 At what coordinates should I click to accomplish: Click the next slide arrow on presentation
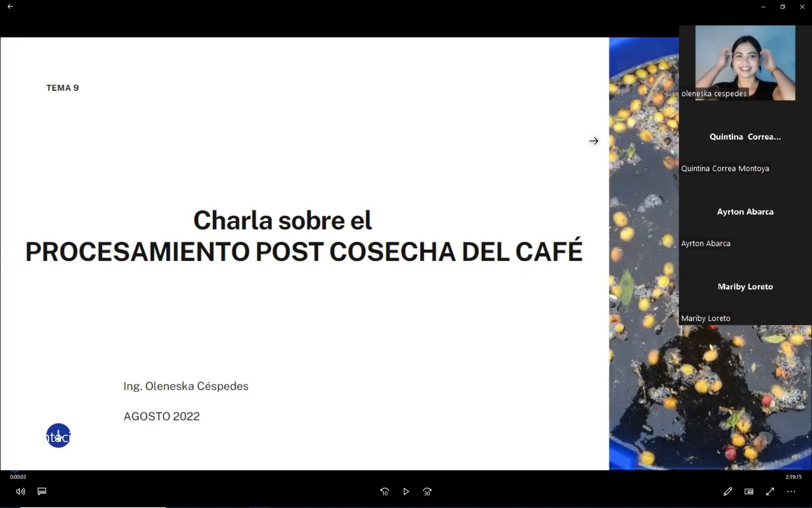(593, 141)
